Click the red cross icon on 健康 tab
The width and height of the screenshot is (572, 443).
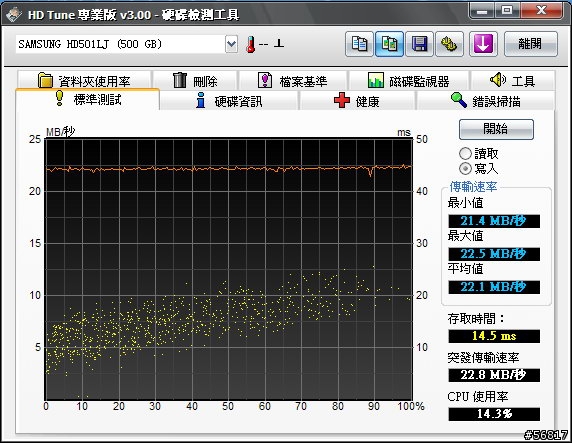[x=342, y=100]
